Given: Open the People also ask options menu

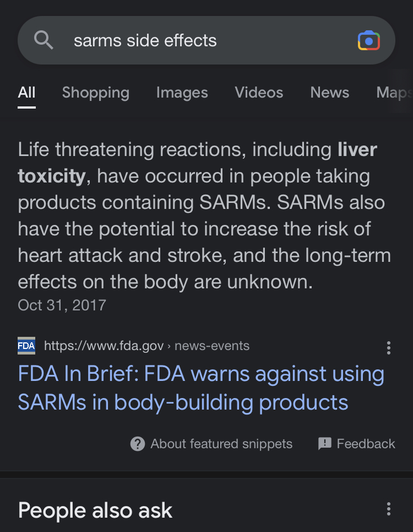Looking at the screenshot, I should (389, 509).
